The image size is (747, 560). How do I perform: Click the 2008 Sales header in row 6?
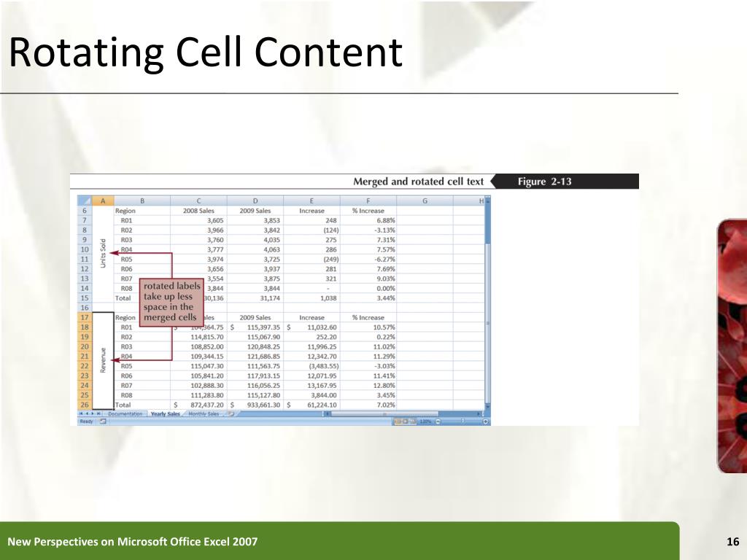(x=198, y=211)
